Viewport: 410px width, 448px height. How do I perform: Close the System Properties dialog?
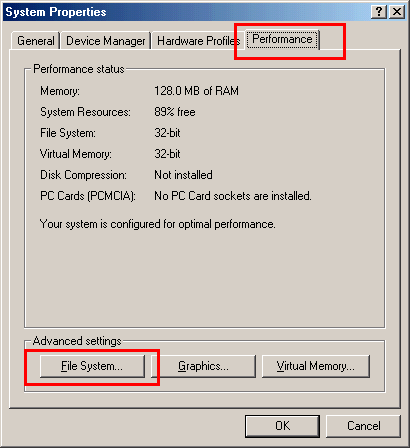click(x=397, y=12)
